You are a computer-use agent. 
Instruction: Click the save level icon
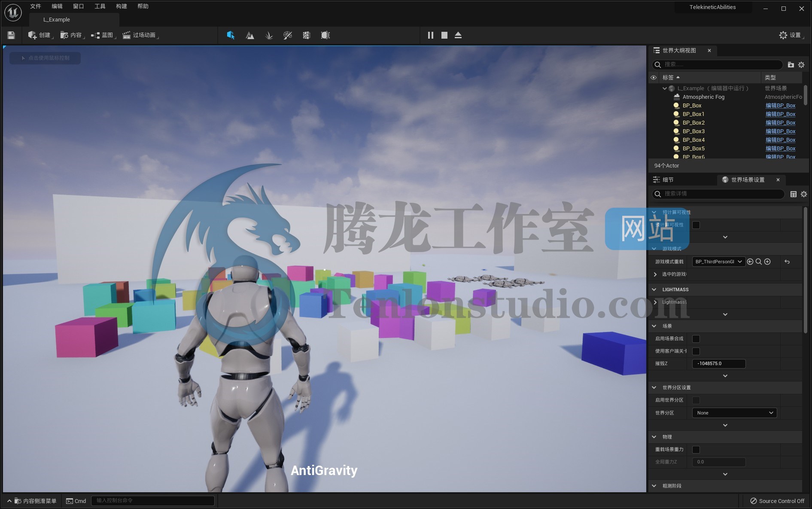(x=11, y=35)
